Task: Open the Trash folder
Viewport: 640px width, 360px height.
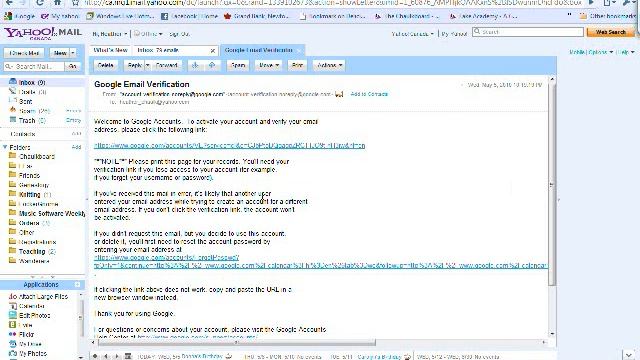Action: click(x=27, y=120)
